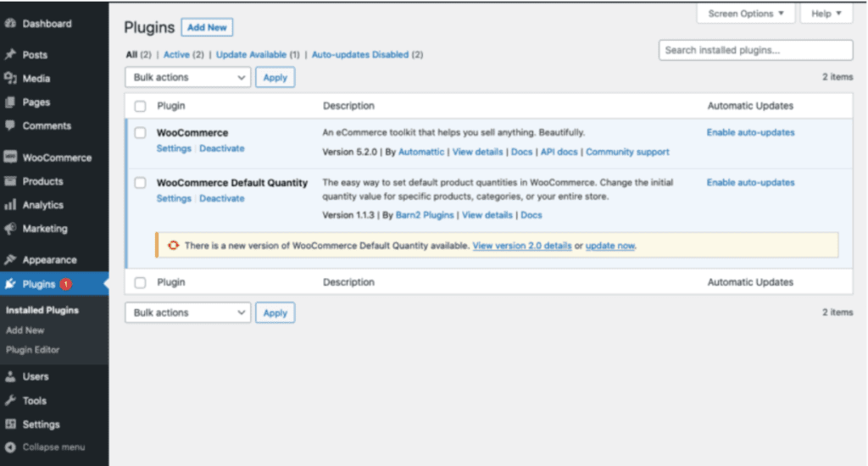Click the Media icon in sidebar
Image resolution: width=868 pixels, height=466 pixels.
[x=10, y=78]
